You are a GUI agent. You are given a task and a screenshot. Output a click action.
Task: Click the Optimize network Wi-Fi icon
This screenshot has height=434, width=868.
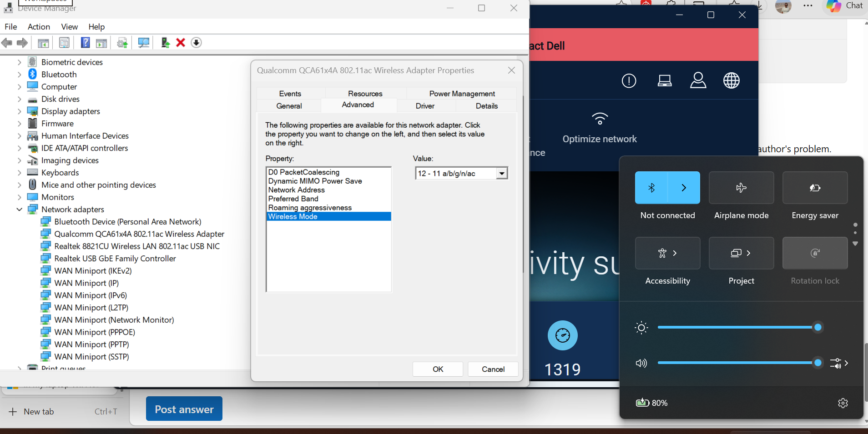600,119
